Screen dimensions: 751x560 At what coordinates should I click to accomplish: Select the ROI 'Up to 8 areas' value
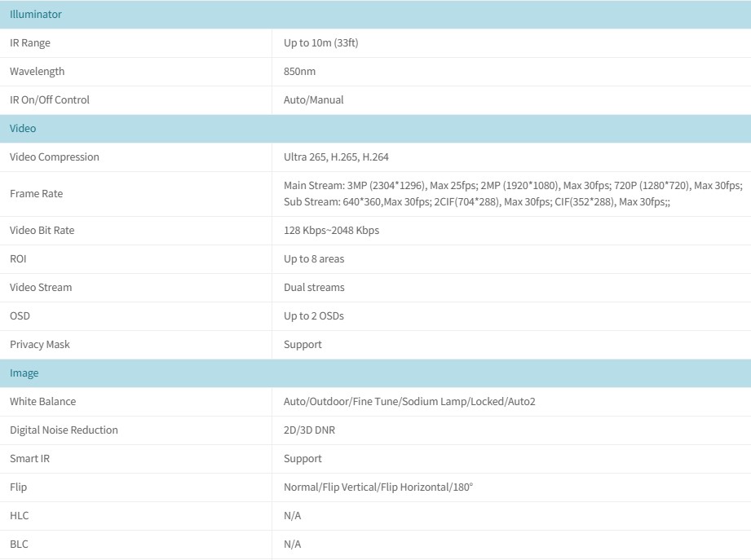(314, 259)
